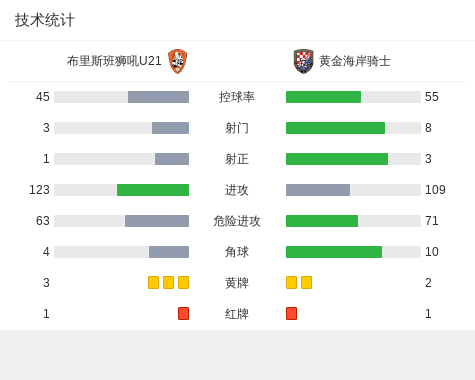Click the gray 进攻 bar showing 109

(x=318, y=190)
